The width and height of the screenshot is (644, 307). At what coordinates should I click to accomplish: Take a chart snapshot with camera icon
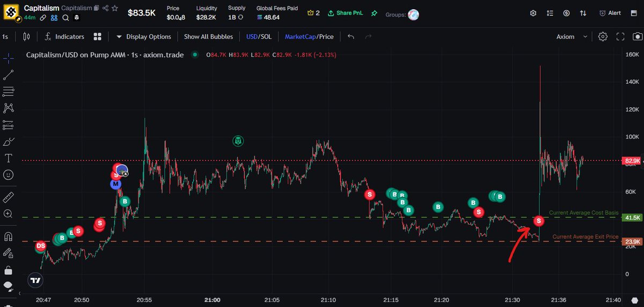(x=637, y=36)
